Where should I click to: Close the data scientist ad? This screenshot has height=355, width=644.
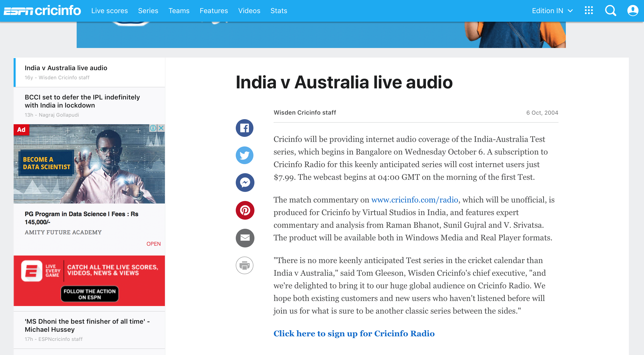tap(161, 128)
